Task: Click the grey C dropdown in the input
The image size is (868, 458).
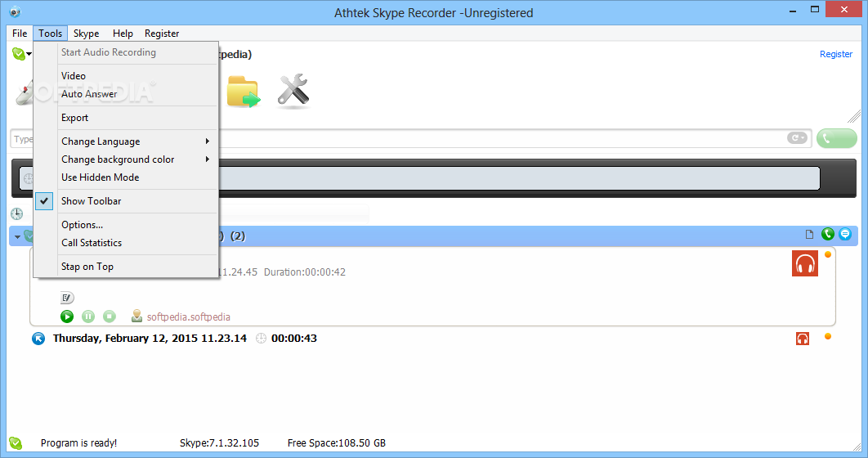Action: [797, 138]
